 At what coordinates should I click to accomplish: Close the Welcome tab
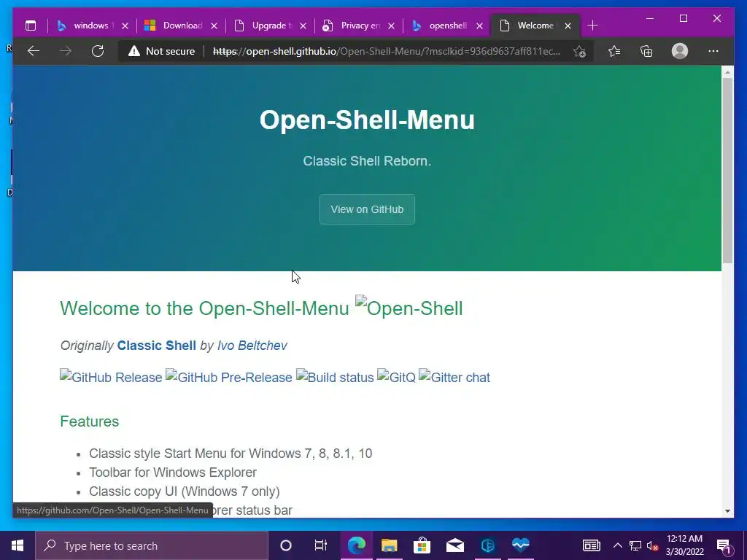568,26
